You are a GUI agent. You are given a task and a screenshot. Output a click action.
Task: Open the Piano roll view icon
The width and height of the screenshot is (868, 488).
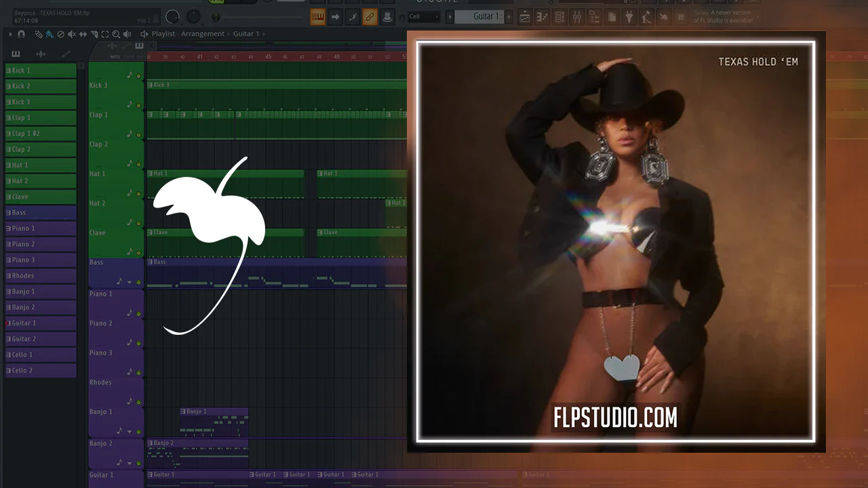pyautogui.click(x=542, y=17)
